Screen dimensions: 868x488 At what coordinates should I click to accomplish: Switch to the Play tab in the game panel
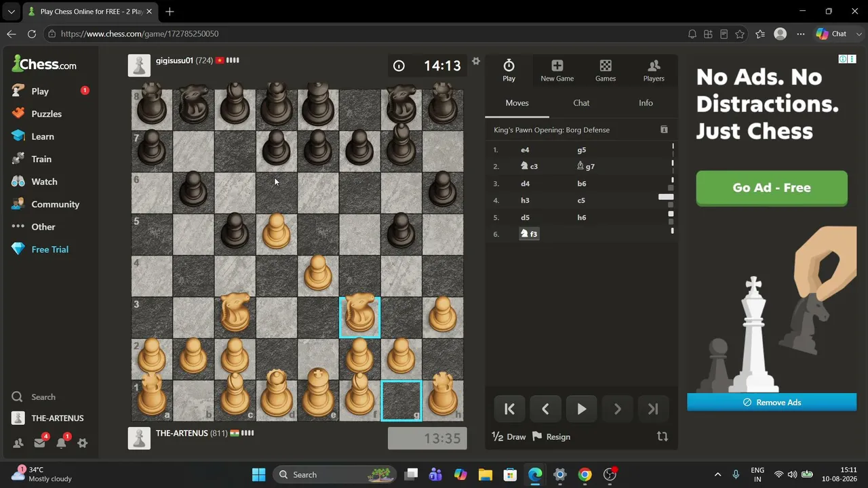pyautogui.click(x=509, y=70)
